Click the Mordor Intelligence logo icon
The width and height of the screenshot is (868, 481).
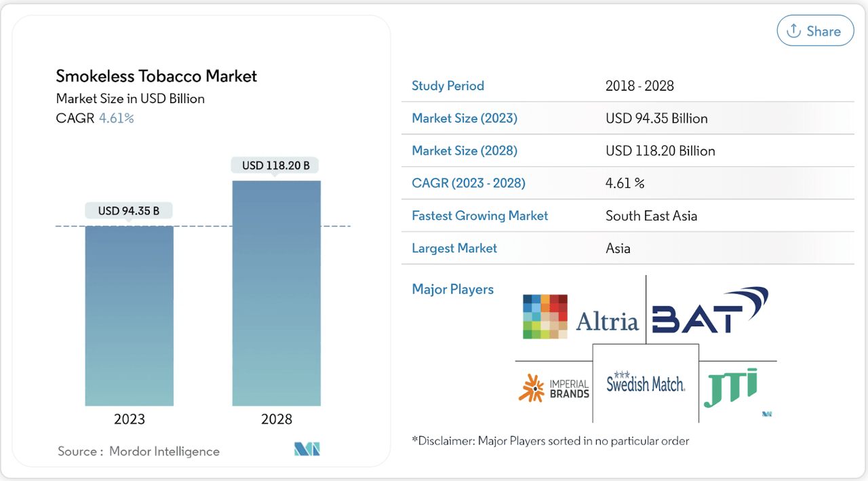point(307,449)
